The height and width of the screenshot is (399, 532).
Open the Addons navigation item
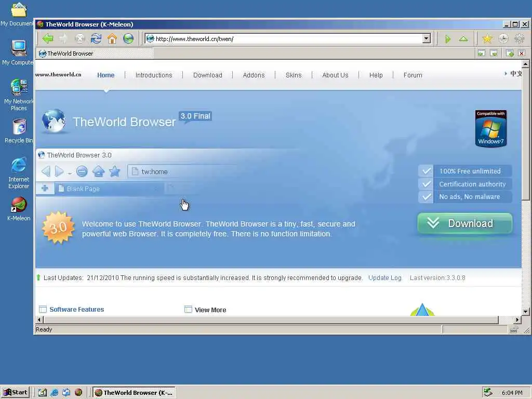pos(254,75)
